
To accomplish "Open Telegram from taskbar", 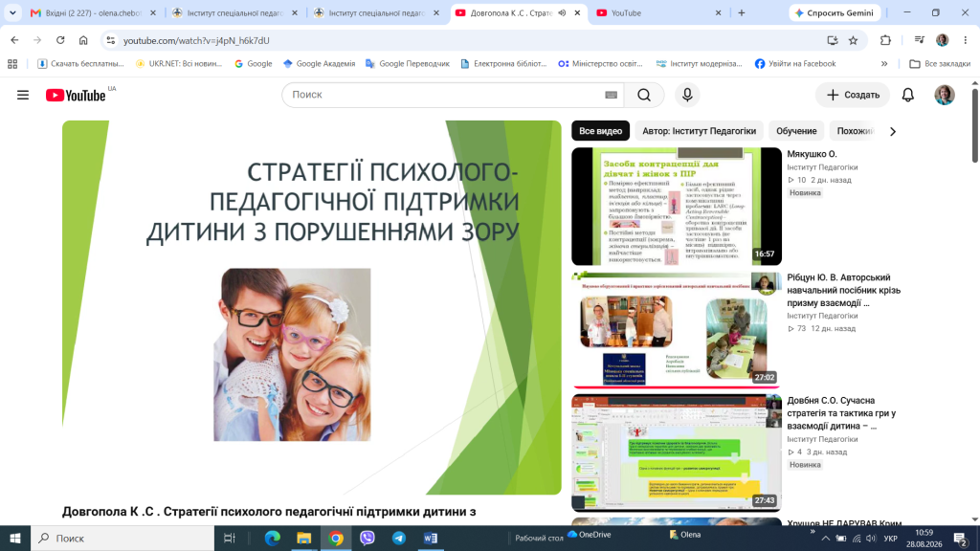I will pyautogui.click(x=399, y=538).
